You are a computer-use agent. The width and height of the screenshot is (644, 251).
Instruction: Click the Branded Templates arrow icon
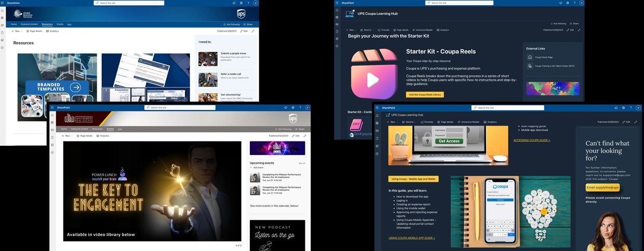point(76,88)
